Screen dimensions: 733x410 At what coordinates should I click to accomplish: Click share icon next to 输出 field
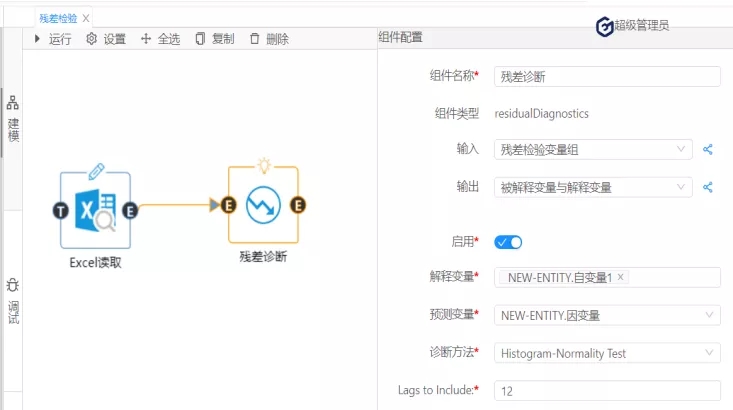pos(708,187)
